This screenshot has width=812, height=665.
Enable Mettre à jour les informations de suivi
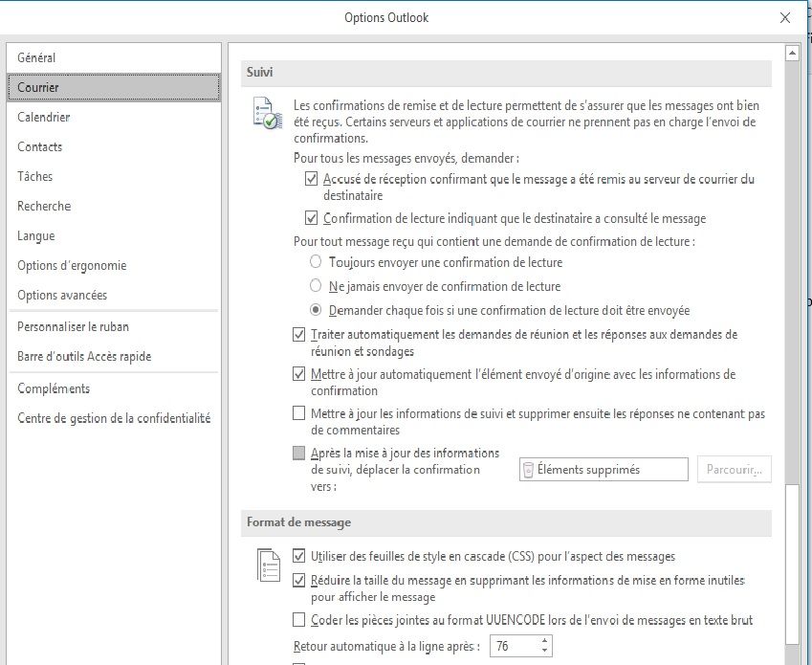[298, 413]
